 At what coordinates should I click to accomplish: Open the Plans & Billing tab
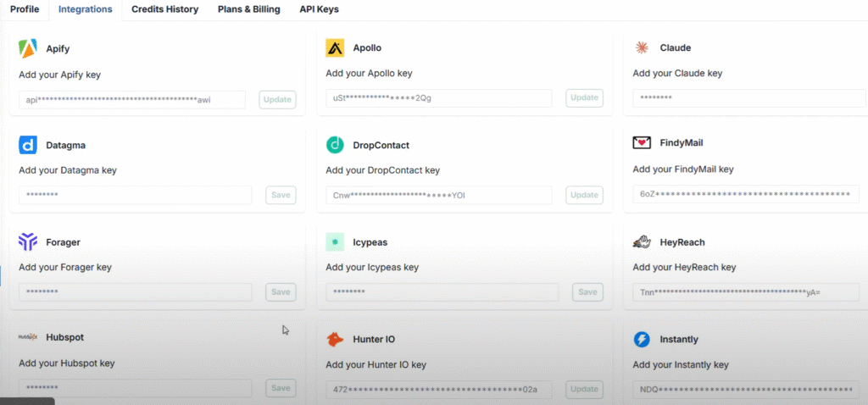coord(248,9)
